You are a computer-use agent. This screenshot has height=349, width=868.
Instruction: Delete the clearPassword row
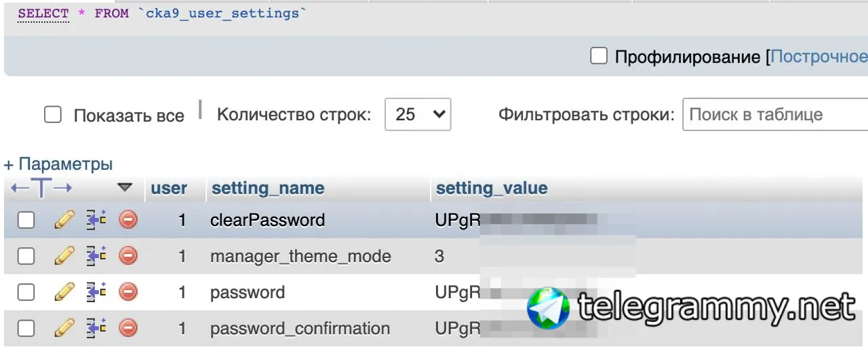[x=128, y=220]
